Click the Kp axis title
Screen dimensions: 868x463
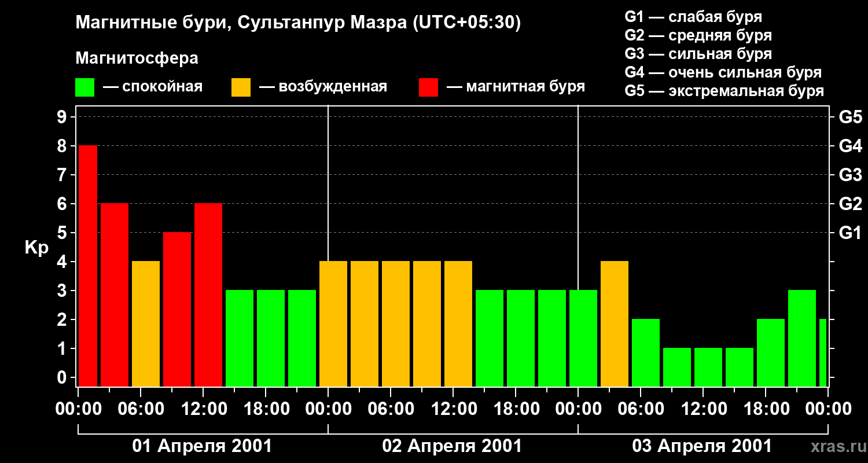coord(37,248)
